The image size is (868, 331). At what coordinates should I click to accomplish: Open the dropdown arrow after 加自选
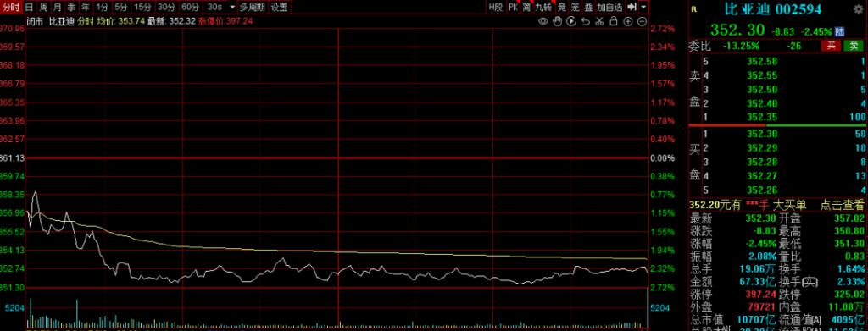(643, 7)
